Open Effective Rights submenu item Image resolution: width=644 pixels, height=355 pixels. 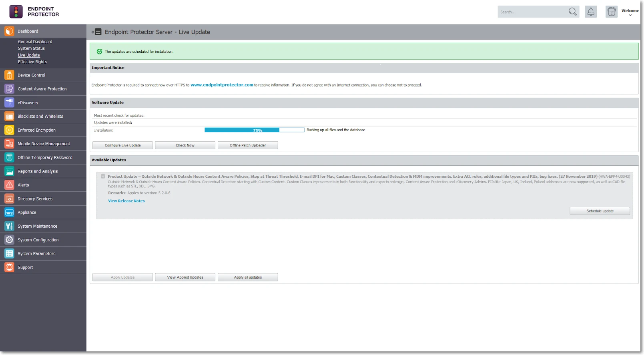[32, 62]
